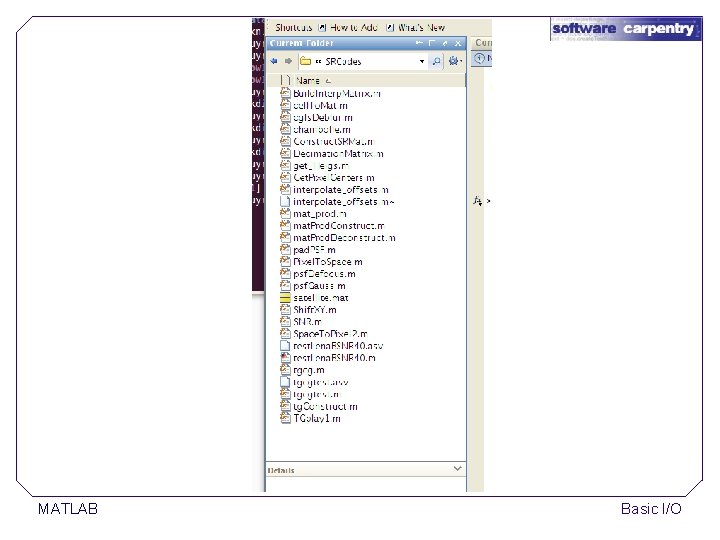Select file restLenaBSNR40.m

334,358
